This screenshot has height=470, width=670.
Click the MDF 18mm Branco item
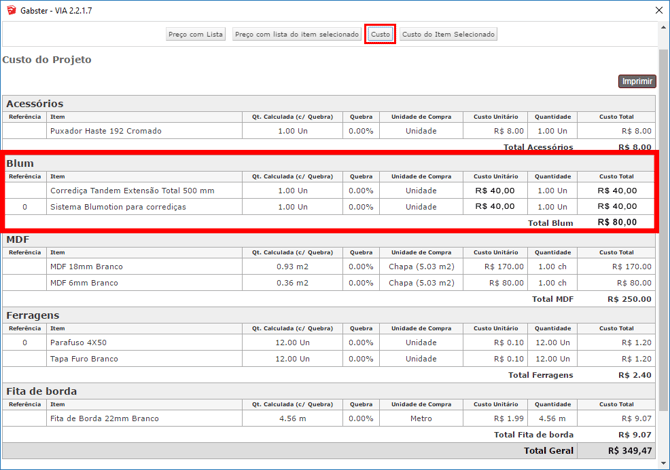[x=91, y=267]
